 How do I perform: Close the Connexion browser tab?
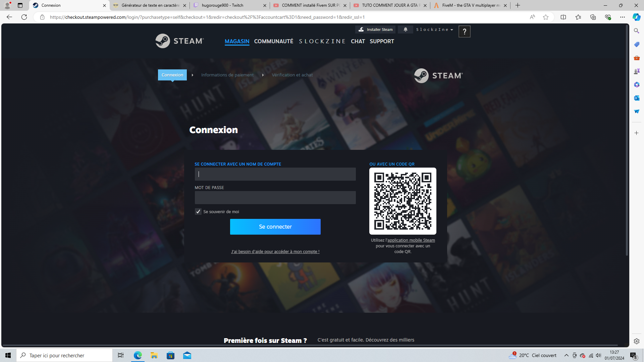[x=104, y=5]
